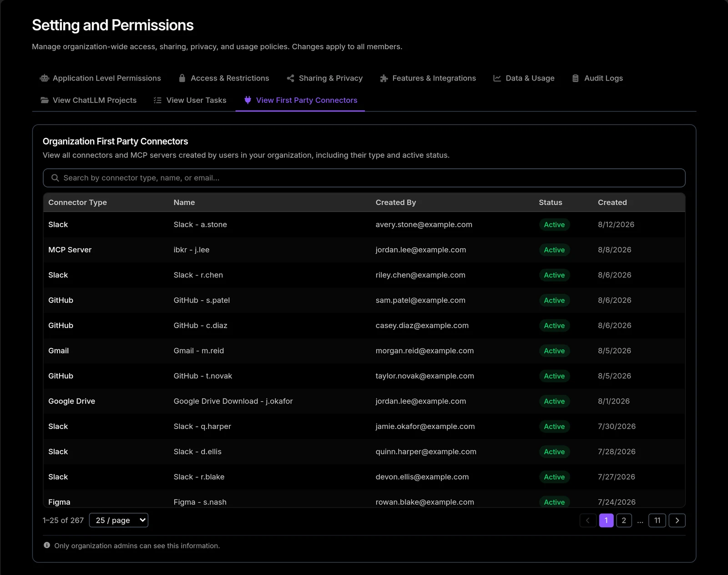Image resolution: width=728 pixels, height=575 pixels.
Task: Click the Active badge in the Slack - r.blake row
Action: pyautogui.click(x=554, y=477)
